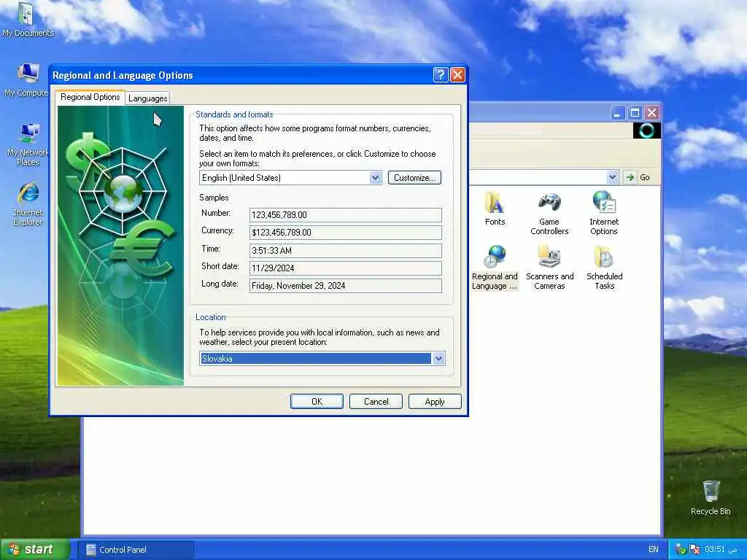747x560 pixels.
Task: Select the My Computer desktop icon
Action: [27, 79]
